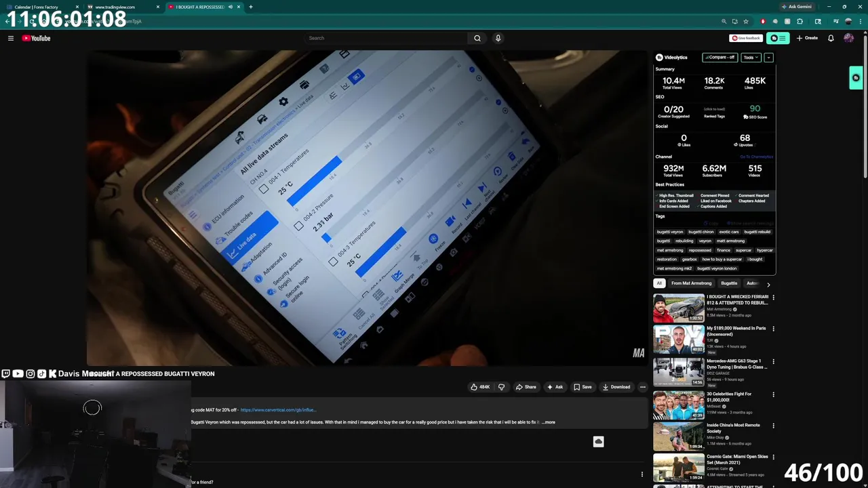
Task: Click the 'bugatti chiron' tag chip
Action: [701, 232]
